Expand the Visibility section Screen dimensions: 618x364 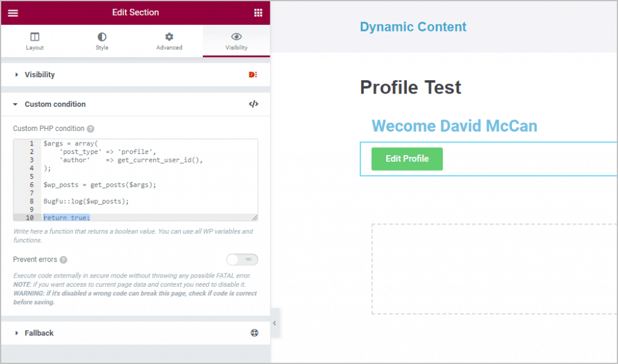click(136, 74)
